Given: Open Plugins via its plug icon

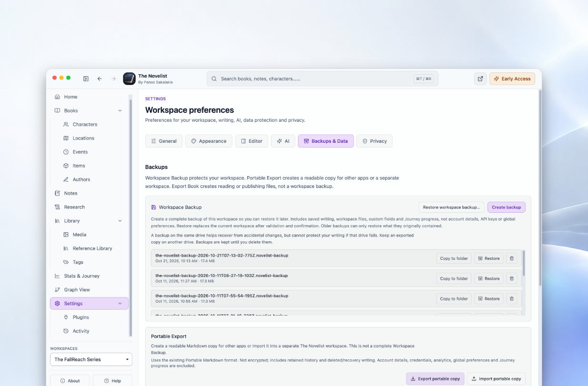Looking at the screenshot, I should [x=66, y=317].
